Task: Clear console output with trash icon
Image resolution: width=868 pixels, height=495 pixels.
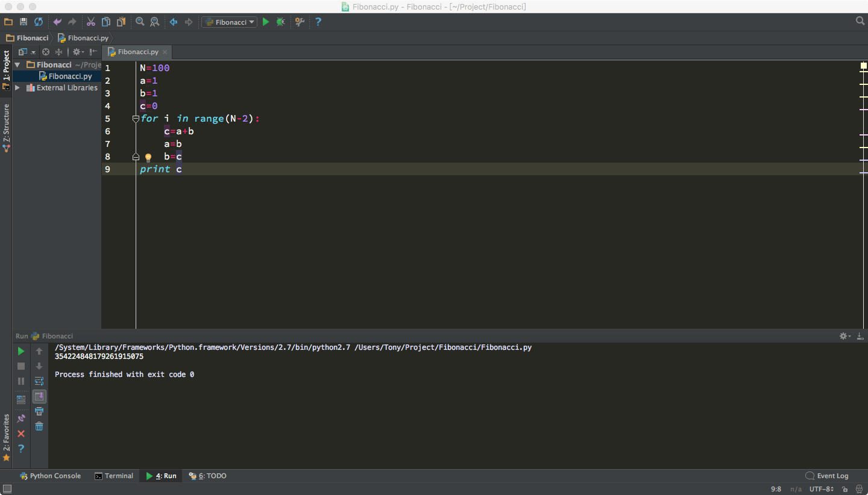Action: click(x=39, y=426)
